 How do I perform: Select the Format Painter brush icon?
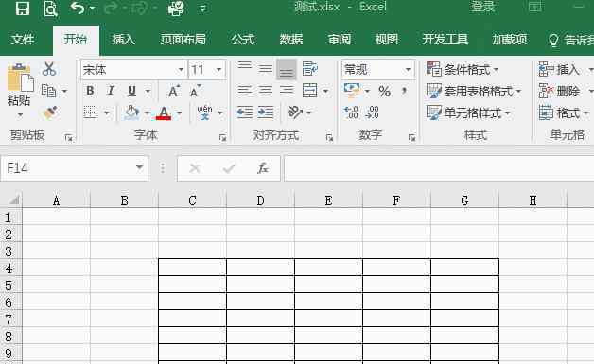(49, 113)
